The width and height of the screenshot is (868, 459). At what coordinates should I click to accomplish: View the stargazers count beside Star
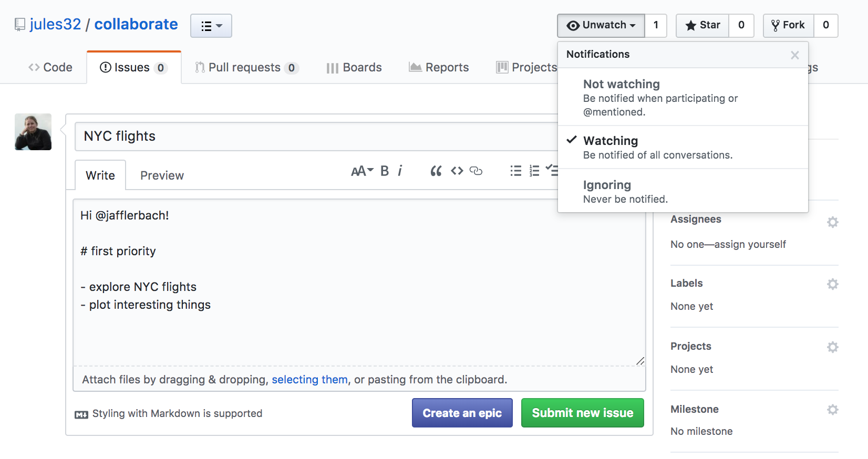point(741,25)
